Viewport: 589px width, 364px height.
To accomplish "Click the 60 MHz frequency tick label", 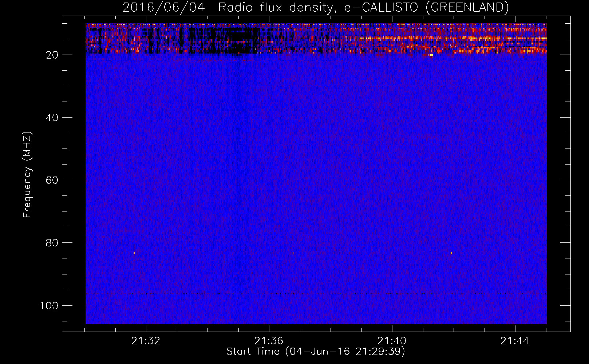I will (x=52, y=180).
